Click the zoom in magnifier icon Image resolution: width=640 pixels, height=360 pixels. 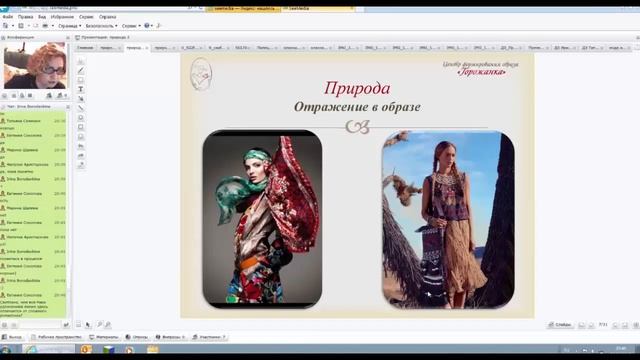tap(99, 325)
